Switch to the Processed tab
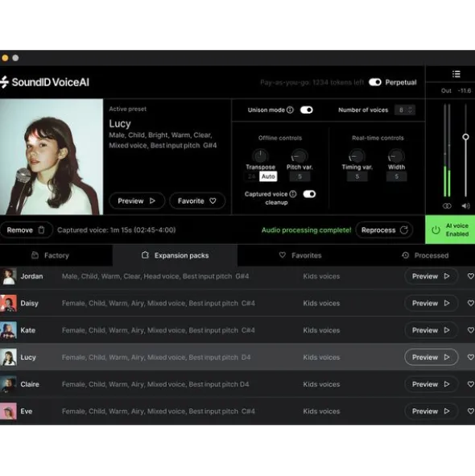Screen dimensions: 475x476 tap(425, 255)
